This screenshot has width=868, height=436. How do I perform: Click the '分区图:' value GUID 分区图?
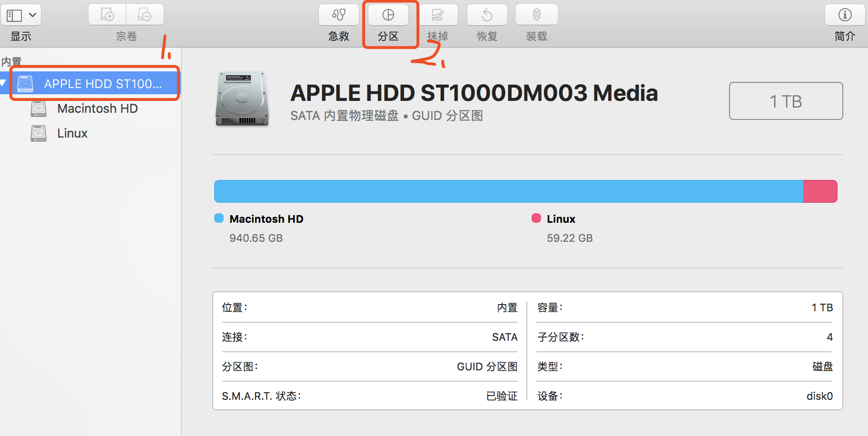[487, 367]
